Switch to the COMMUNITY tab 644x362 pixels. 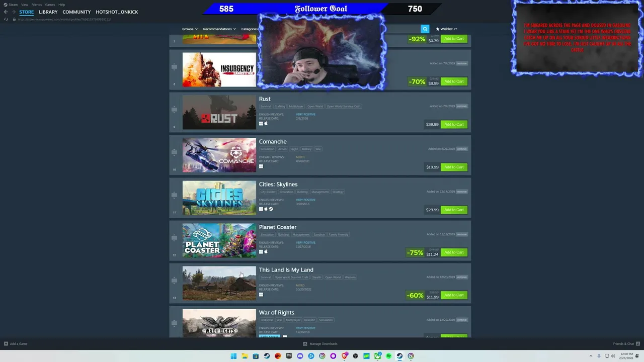(76, 12)
